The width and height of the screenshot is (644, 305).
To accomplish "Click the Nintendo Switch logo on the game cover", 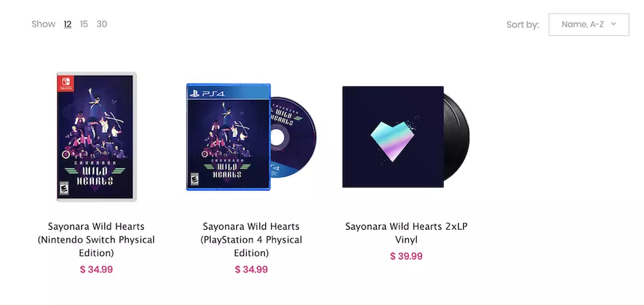I will coord(65,83).
